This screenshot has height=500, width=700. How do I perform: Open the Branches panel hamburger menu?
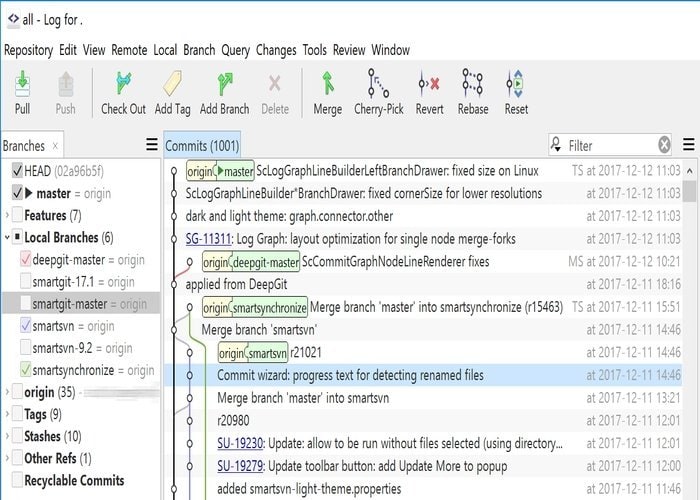pyautogui.click(x=152, y=145)
